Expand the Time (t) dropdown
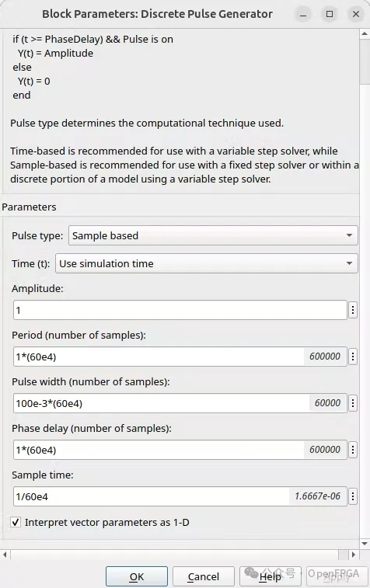The height and width of the screenshot is (588, 370). 207,263
